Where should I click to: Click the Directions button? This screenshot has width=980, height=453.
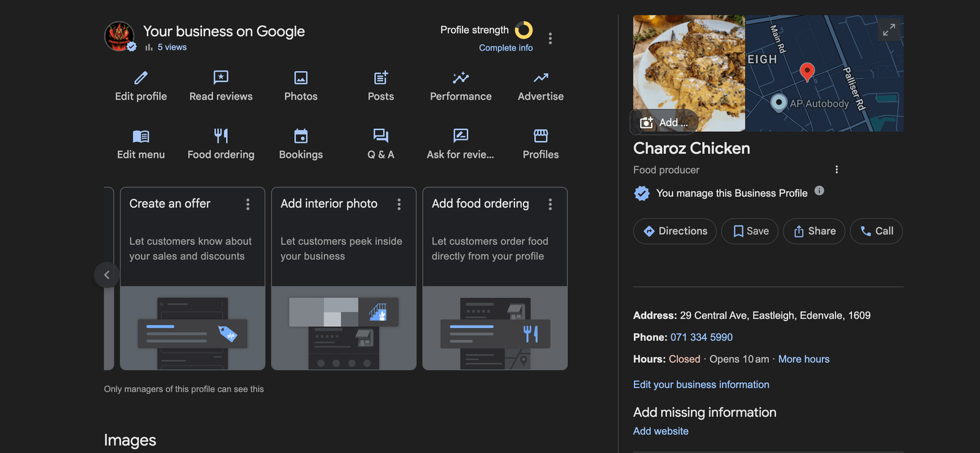tap(675, 231)
